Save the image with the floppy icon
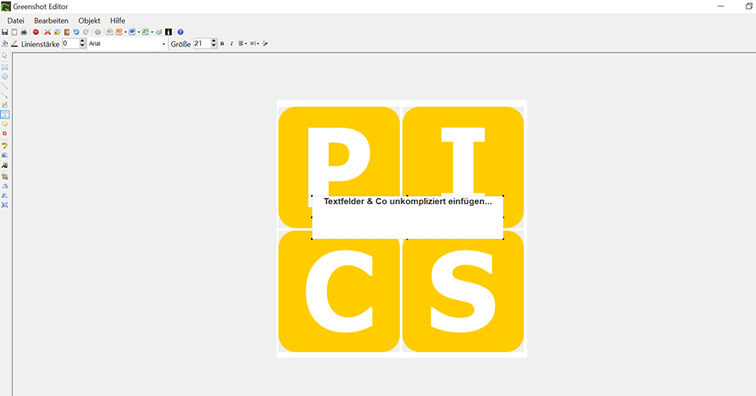 pos(5,32)
